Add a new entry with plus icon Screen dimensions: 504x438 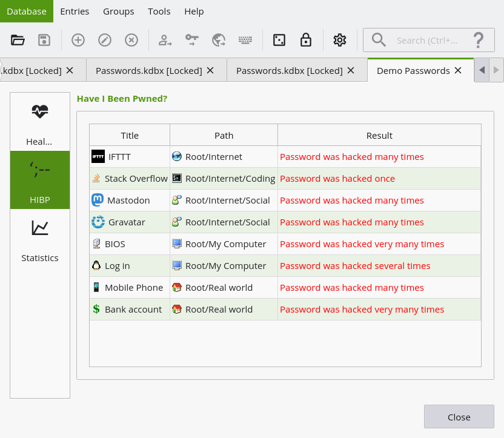click(x=78, y=40)
